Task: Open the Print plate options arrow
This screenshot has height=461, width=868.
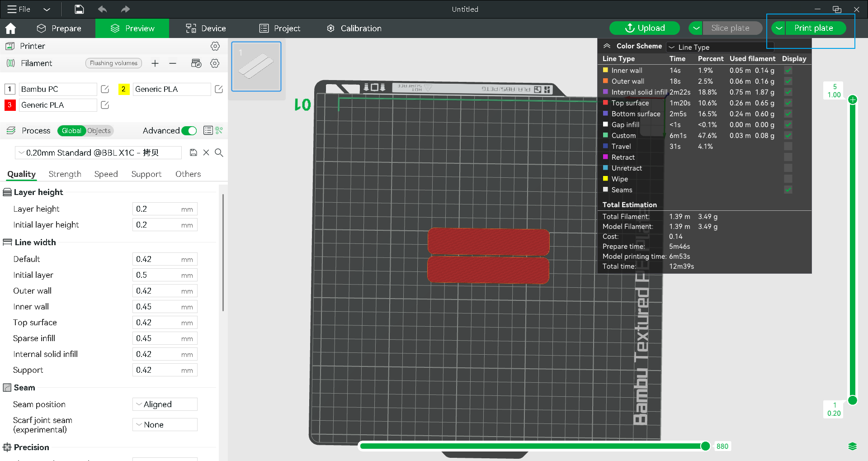Action: click(x=779, y=28)
